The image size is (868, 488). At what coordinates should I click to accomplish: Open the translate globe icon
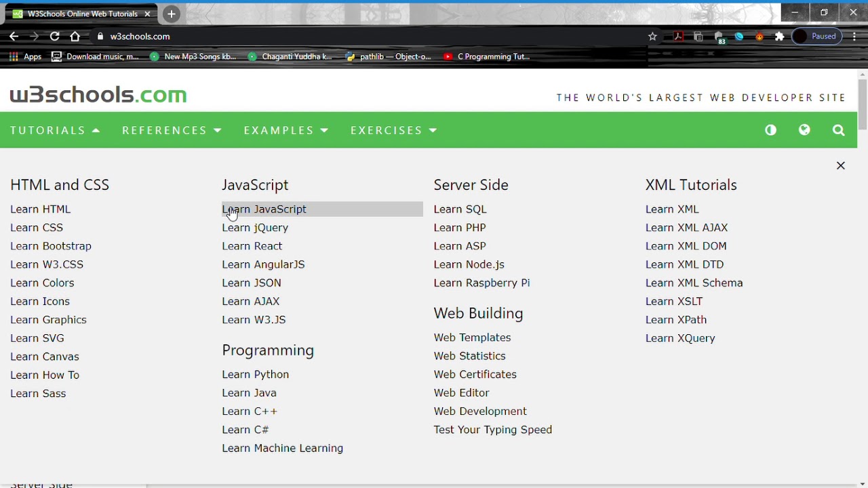coord(804,130)
